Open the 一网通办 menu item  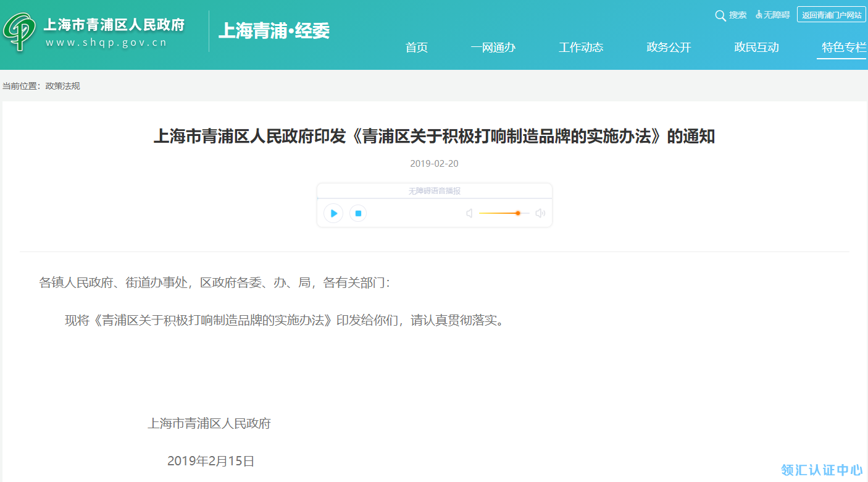pyautogui.click(x=493, y=48)
